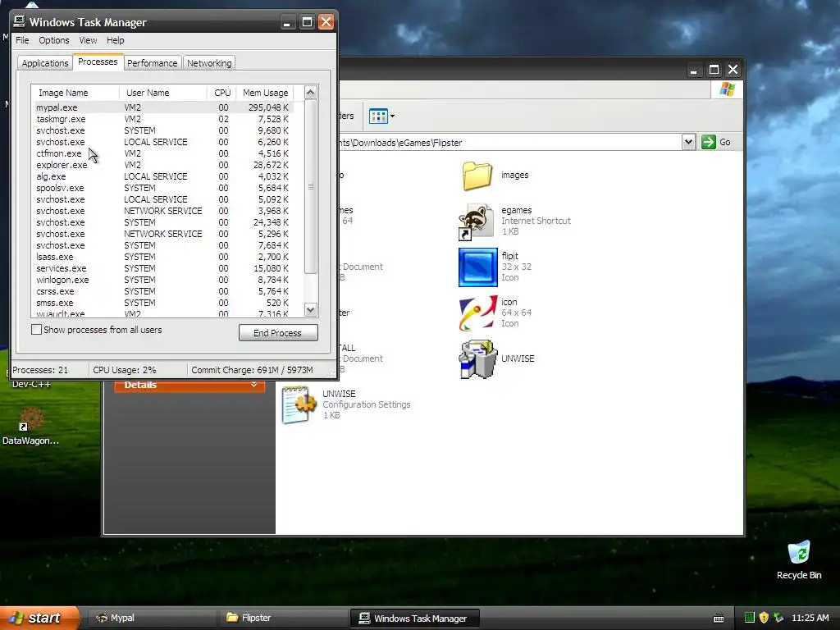The image size is (840, 630).
Task: Select the winlogon.exe process row
Action: pyautogui.click(x=163, y=280)
